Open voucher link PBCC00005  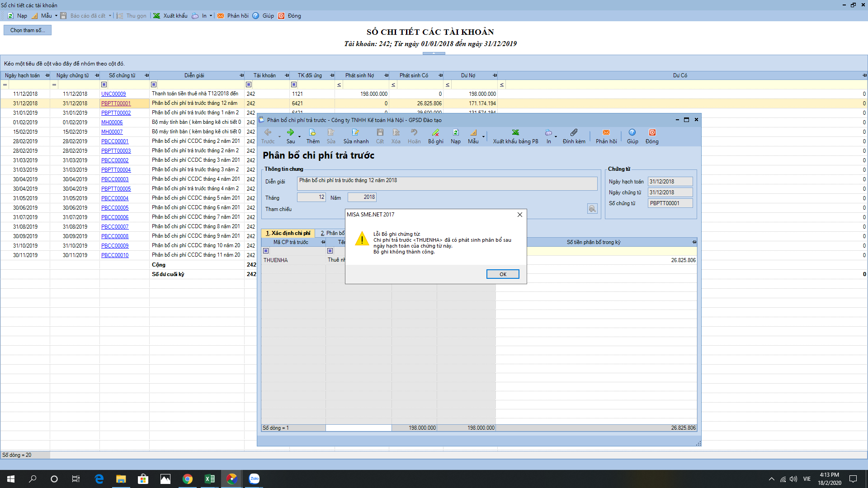click(x=115, y=208)
